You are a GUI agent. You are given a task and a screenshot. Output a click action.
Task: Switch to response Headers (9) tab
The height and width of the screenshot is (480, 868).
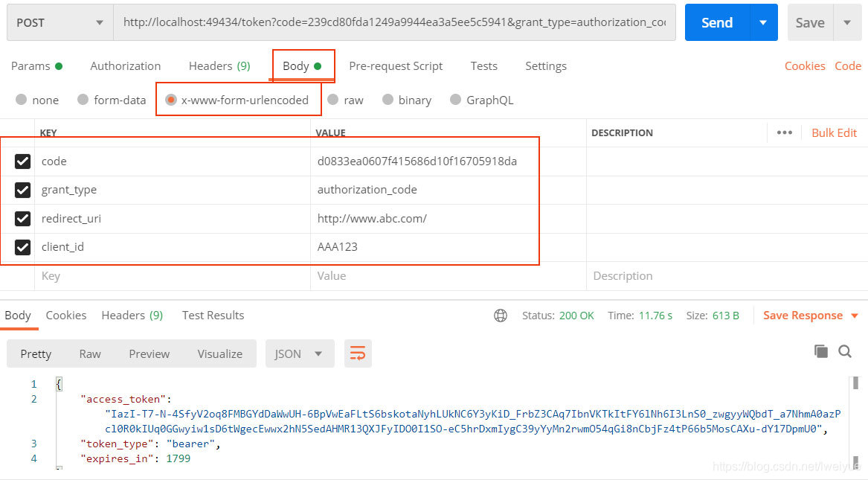pyautogui.click(x=132, y=315)
